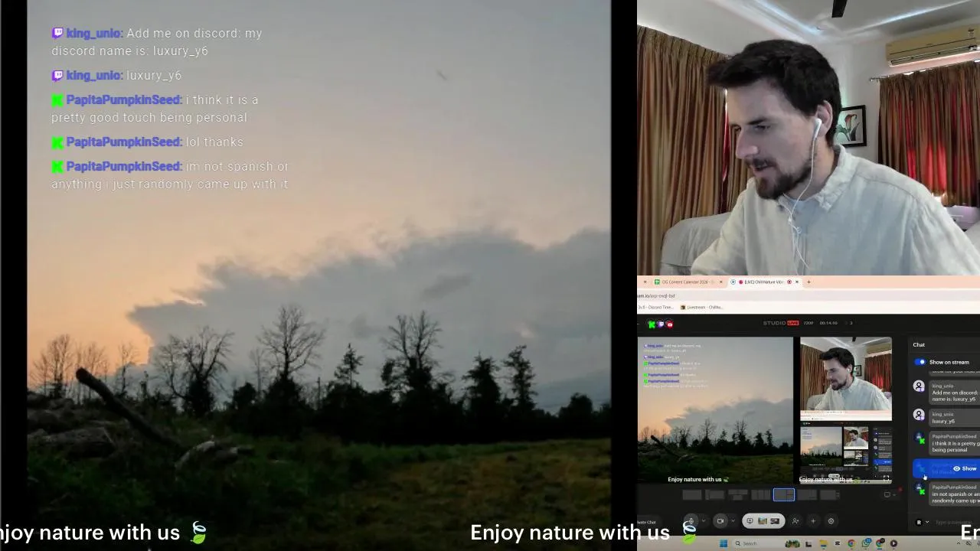Select the third media source in toolbar
Viewport: 980px width, 551px height.
(775, 521)
